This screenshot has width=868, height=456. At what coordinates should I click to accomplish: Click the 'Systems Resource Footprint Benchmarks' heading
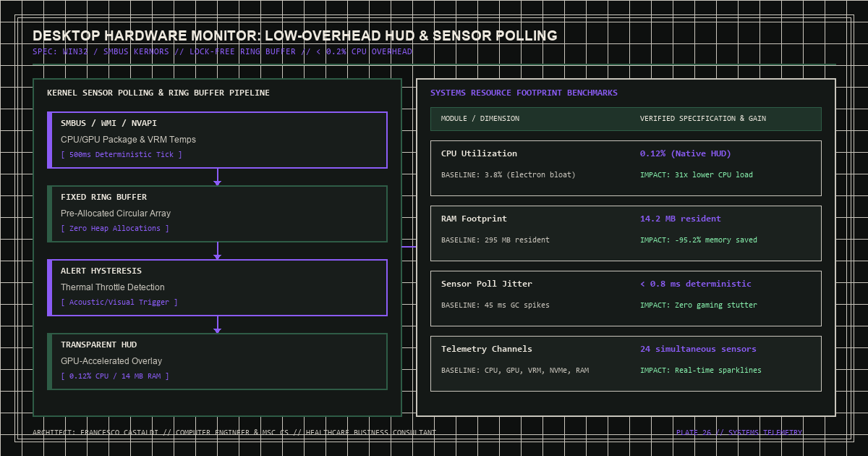[524, 93]
